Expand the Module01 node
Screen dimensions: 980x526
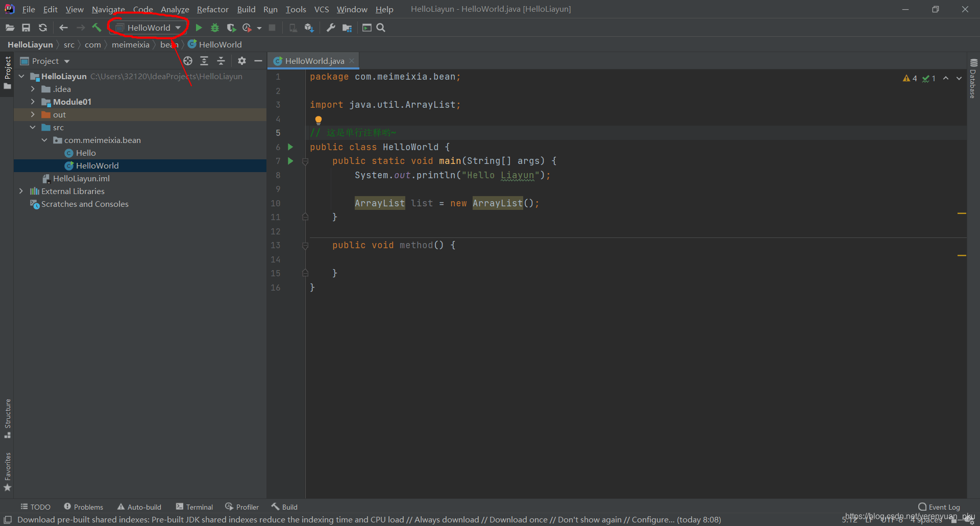coord(33,102)
